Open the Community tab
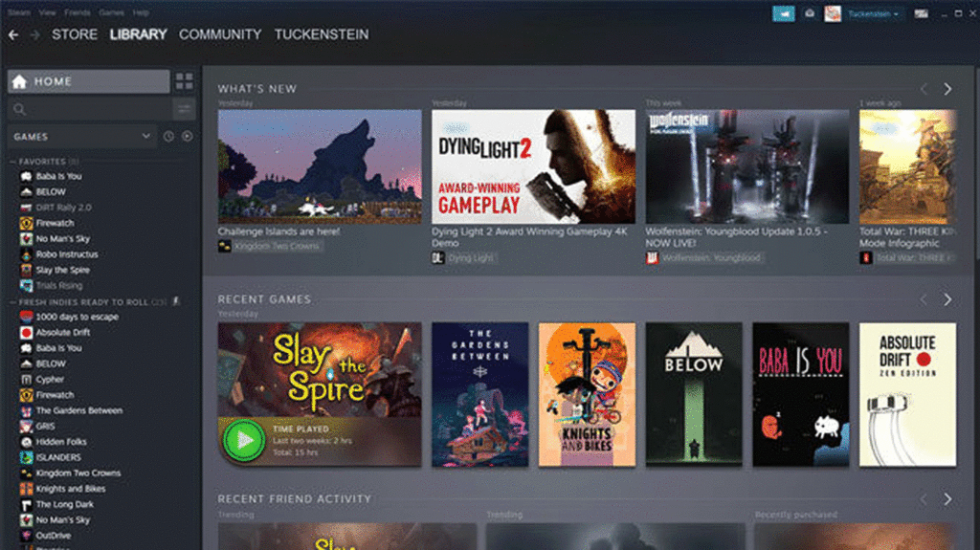This screenshot has height=550, width=980. (x=220, y=34)
